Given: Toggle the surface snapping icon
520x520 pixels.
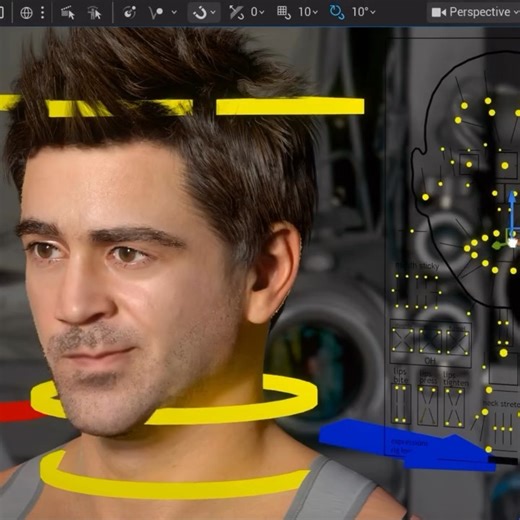Looking at the screenshot, I should pos(156,13).
